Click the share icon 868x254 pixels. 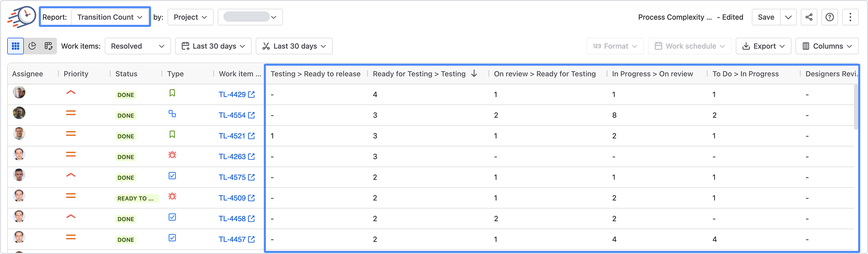(809, 17)
